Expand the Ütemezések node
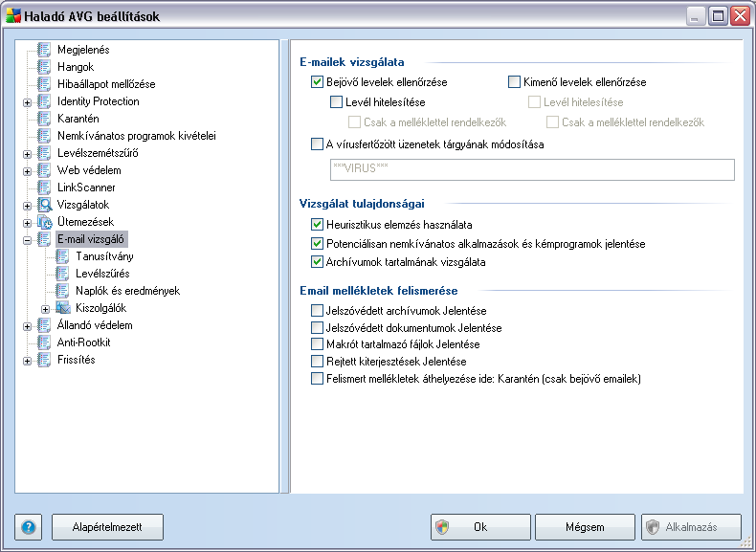 [28, 223]
